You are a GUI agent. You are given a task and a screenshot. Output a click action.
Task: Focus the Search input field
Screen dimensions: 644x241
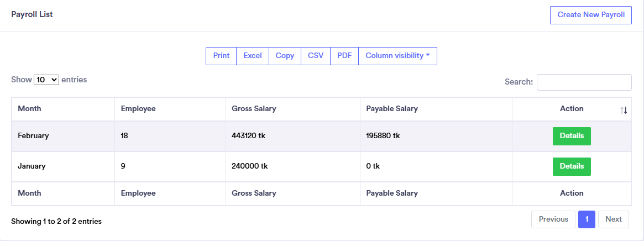pyautogui.click(x=584, y=82)
